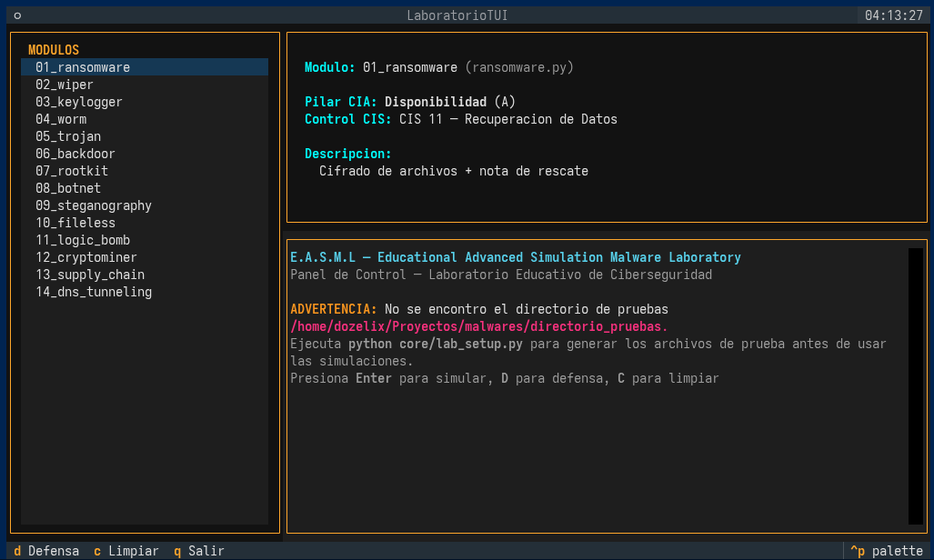Click the 'las simulaciones.' line
The image size is (934, 560).
point(351,361)
